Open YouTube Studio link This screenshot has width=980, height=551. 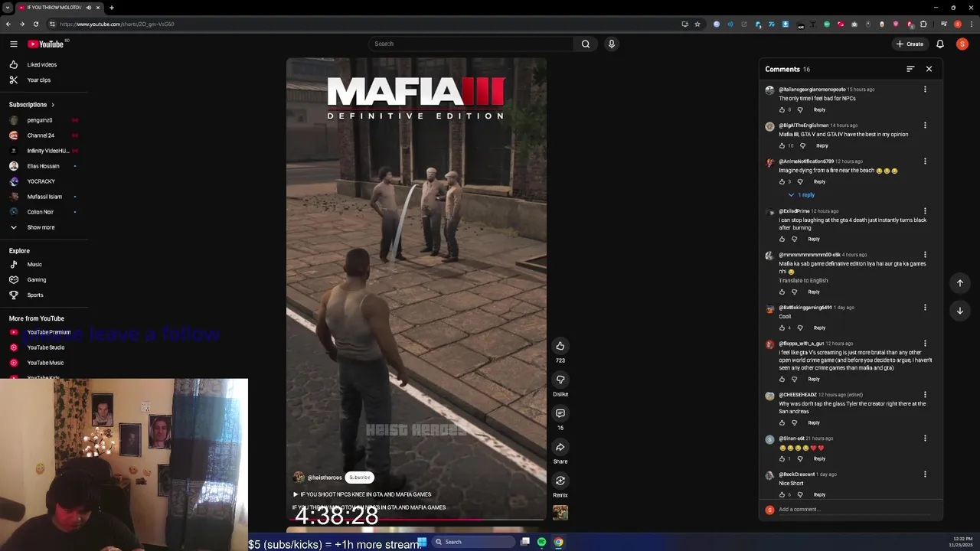(x=45, y=347)
